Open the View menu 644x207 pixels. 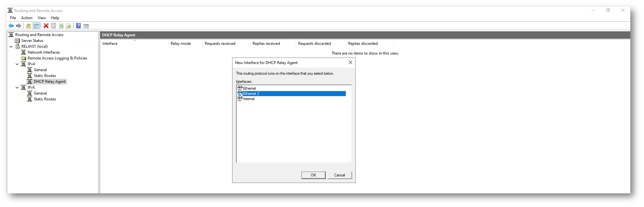click(x=42, y=18)
